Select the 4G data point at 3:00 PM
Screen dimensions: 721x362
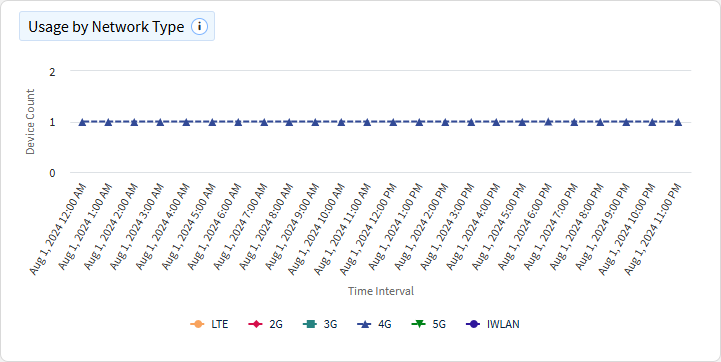(x=471, y=122)
